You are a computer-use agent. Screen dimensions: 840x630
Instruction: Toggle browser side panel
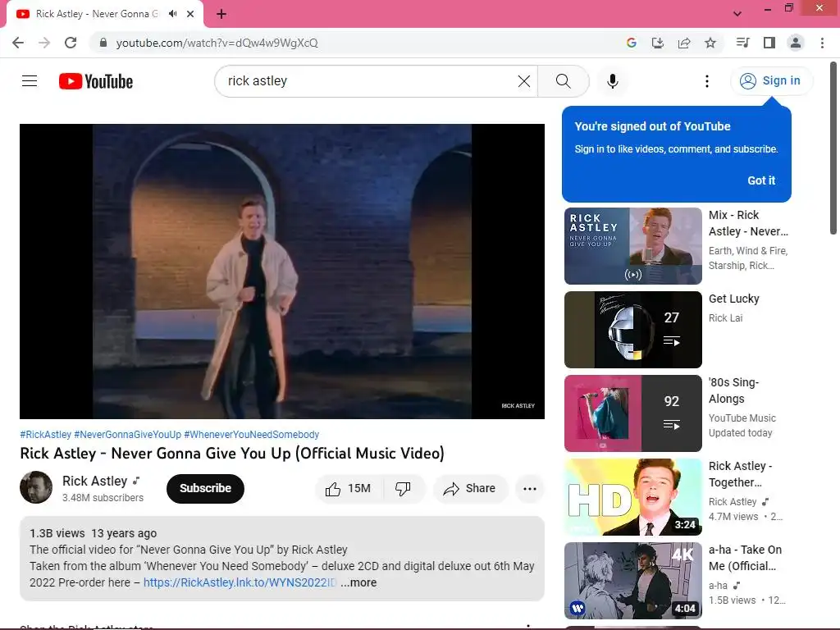coord(769,43)
